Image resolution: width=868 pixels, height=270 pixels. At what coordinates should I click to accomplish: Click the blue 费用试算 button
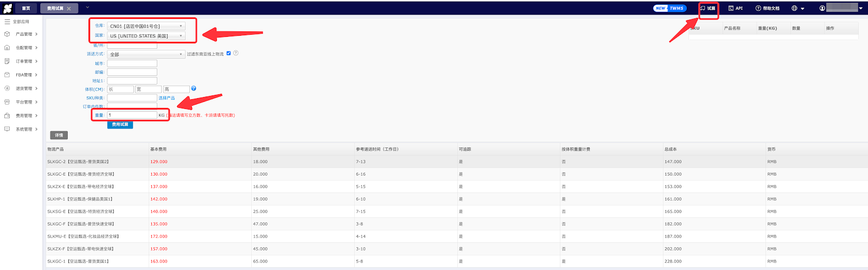point(120,125)
